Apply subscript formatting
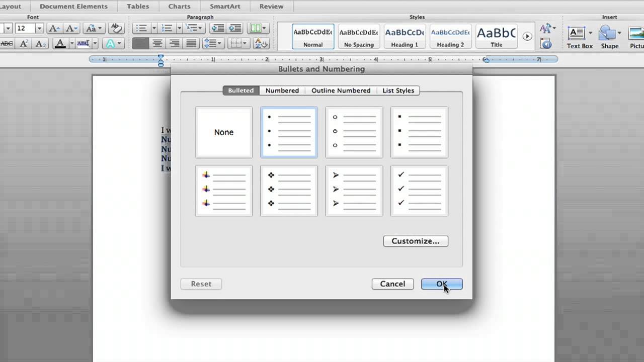 pyautogui.click(x=41, y=44)
